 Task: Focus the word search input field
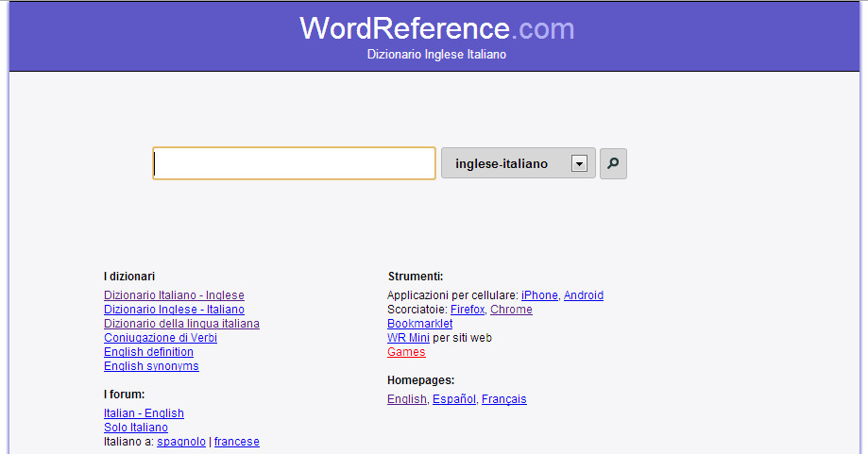(x=294, y=163)
